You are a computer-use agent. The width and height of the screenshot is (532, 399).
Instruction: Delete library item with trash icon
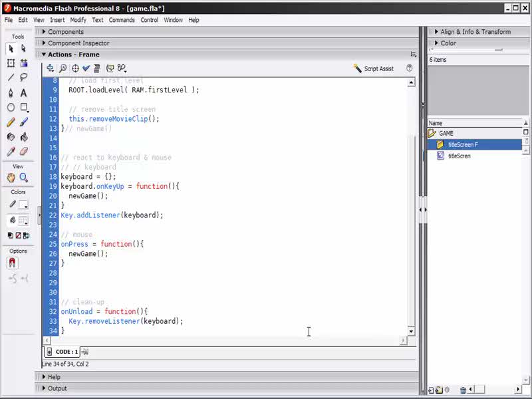coord(463,390)
